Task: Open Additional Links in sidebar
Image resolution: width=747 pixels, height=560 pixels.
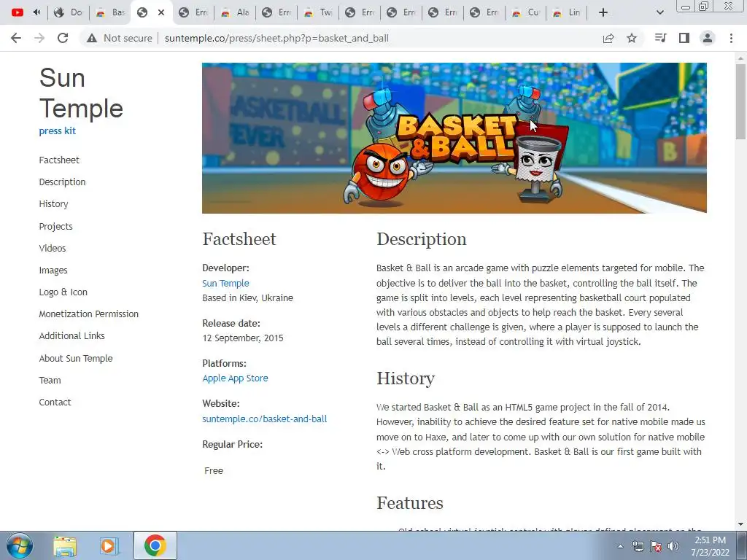Action: 72,335
